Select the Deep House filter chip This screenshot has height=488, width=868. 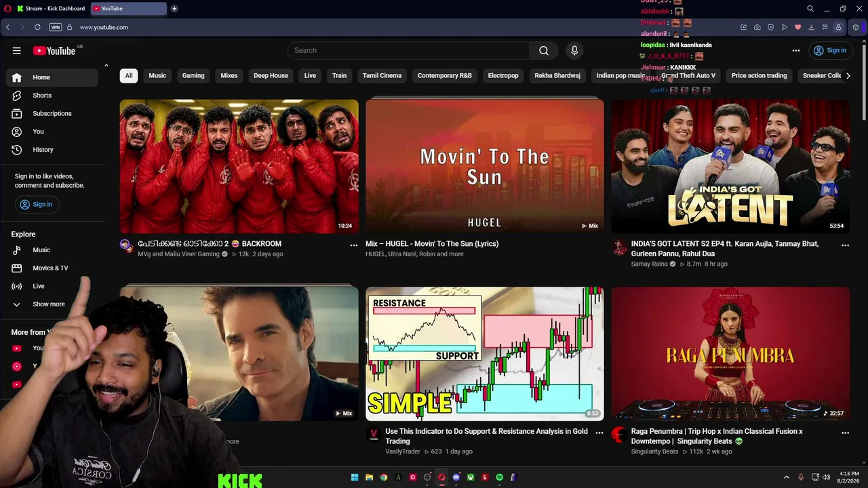[271, 76]
